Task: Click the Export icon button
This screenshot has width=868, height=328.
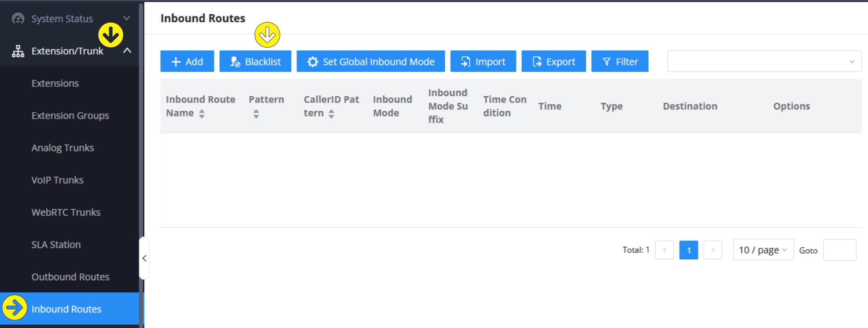Action: click(x=537, y=62)
